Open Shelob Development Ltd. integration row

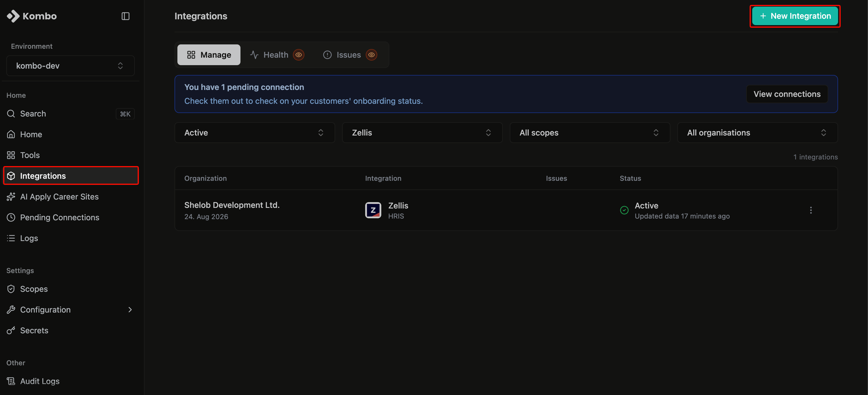point(506,210)
